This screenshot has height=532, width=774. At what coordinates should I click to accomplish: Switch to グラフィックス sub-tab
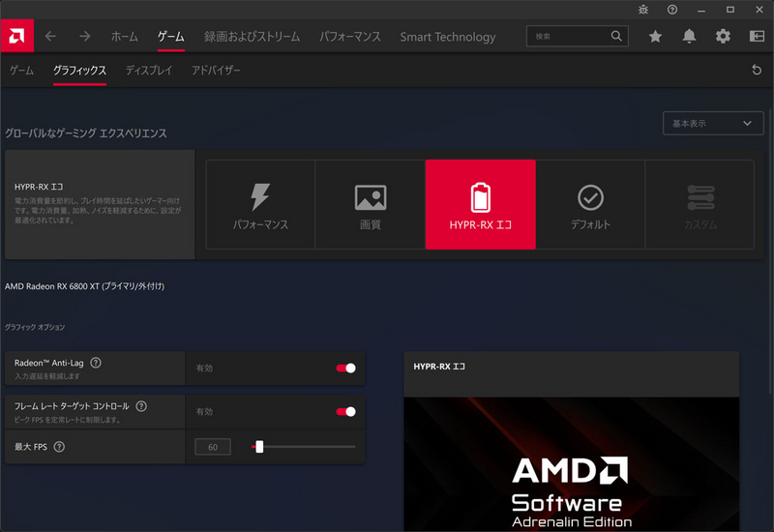click(x=79, y=71)
